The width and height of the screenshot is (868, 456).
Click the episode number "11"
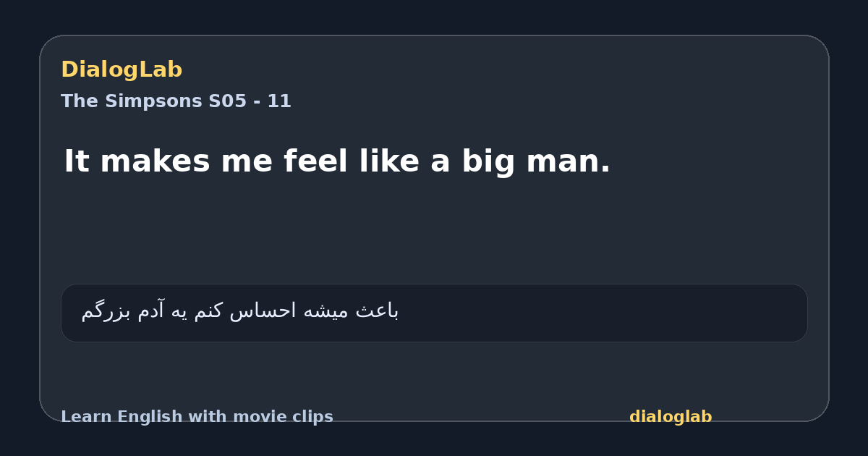click(x=279, y=101)
